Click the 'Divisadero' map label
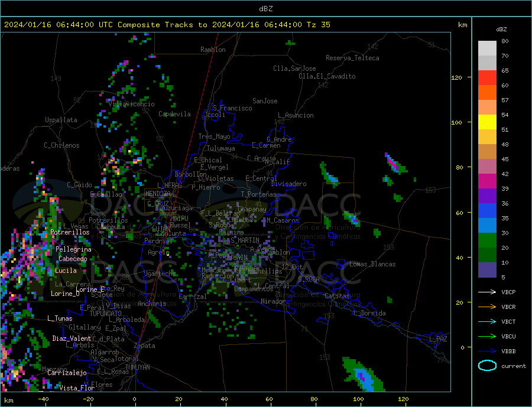This screenshot has height=407, width=532. pos(288,184)
